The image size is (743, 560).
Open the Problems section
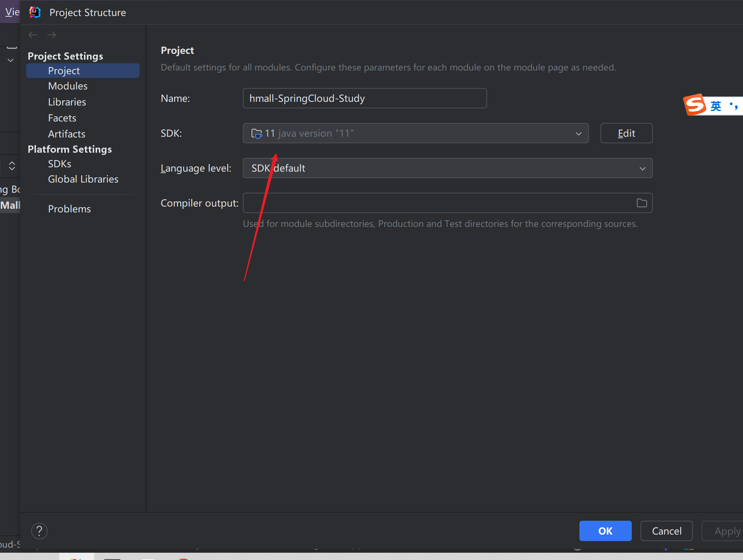tap(69, 209)
